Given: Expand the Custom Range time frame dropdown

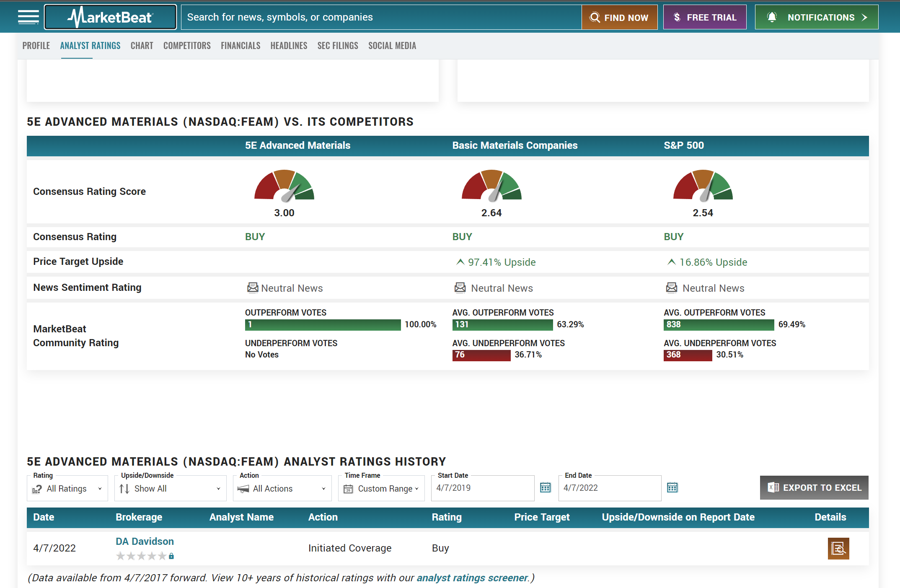Looking at the screenshot, I should click(382, 488).
